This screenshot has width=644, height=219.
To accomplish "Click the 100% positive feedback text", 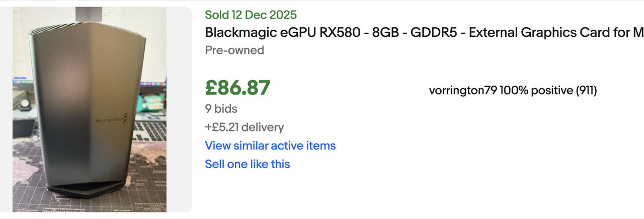I will tap(536, 91).
